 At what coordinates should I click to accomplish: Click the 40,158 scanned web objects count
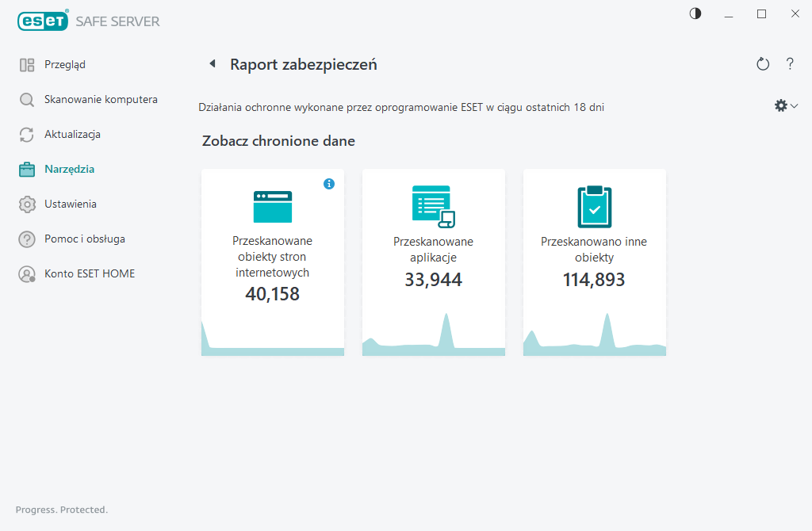272,294
